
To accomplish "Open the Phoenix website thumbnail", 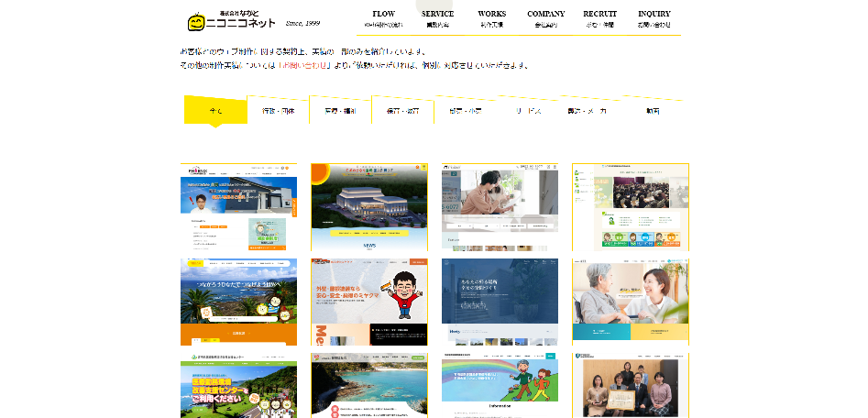I will [238, 207].
